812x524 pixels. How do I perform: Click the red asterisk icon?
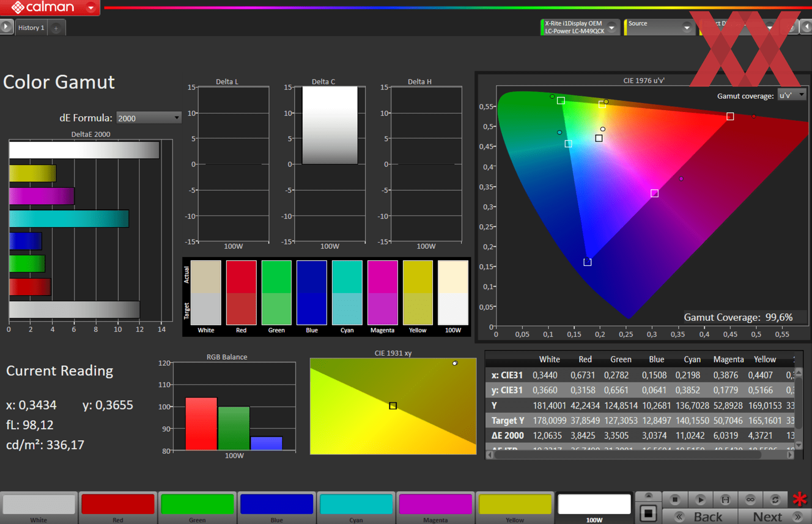point(799,499)
